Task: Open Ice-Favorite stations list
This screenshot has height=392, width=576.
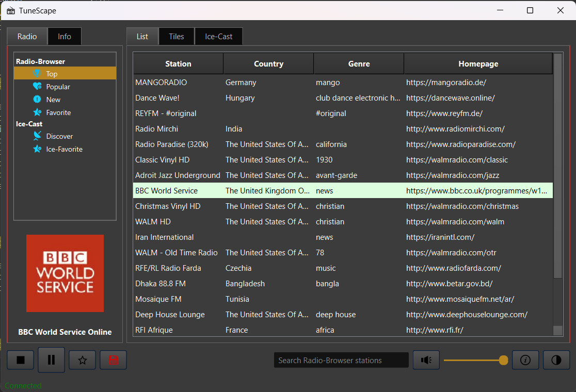Action: pyautogui.click(x=64, y=149)
